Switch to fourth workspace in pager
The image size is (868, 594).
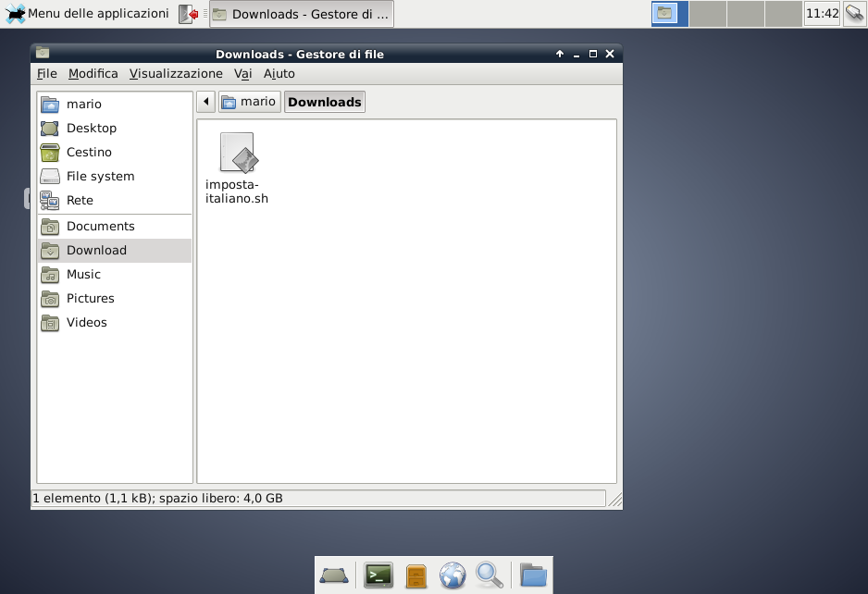click(x=783, y=14)
